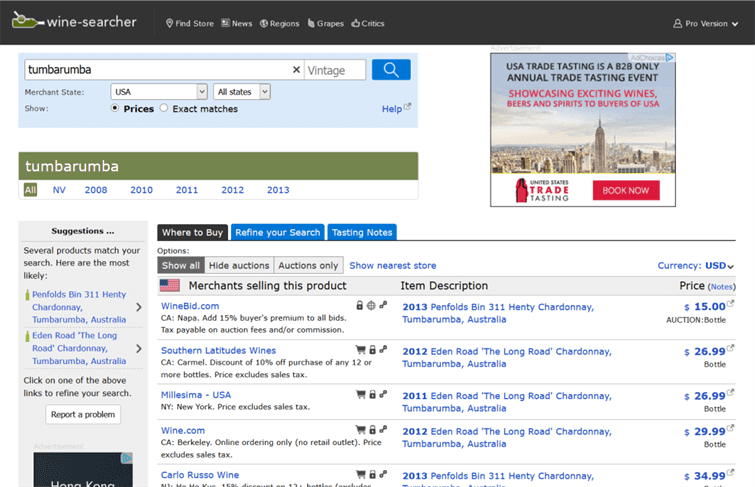Switch to Refine your Search tab
Image resolution: width=755 pixels, height=487 pixels.
click(x=278, y=232)
